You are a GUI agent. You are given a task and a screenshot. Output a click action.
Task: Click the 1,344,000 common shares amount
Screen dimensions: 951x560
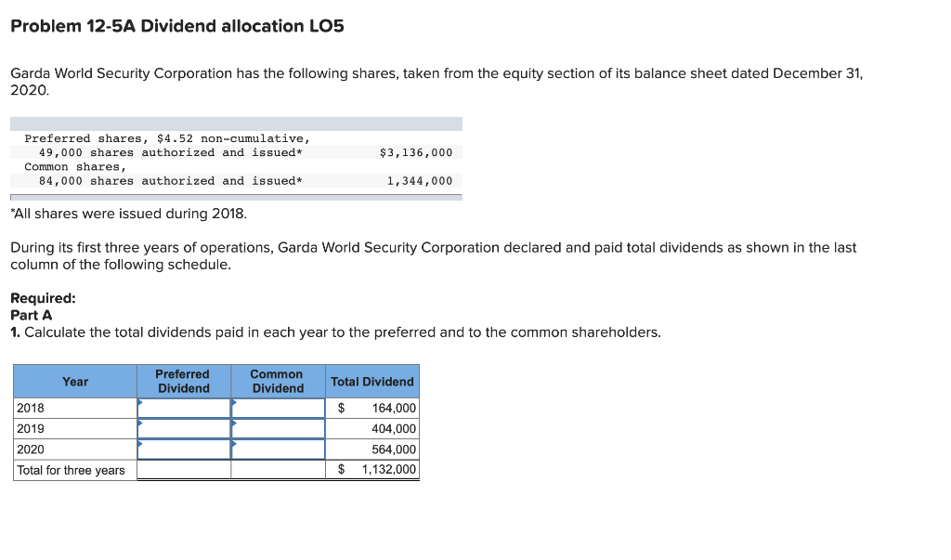tap(420, 181)
